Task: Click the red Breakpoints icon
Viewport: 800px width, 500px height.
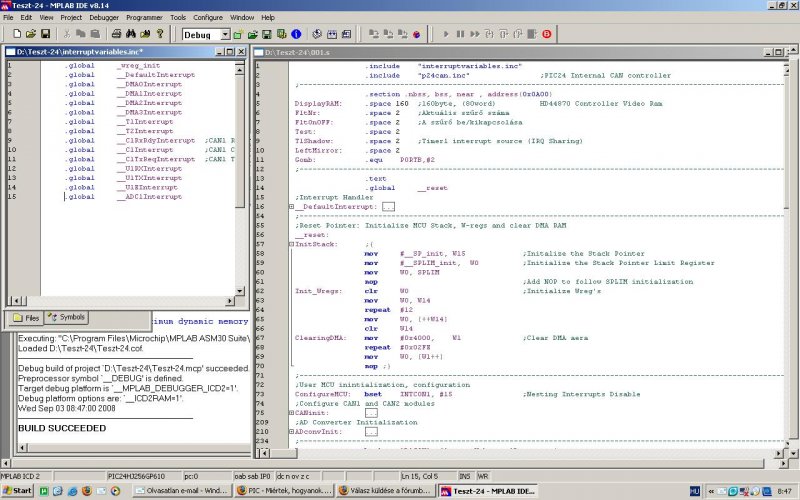Action: pyautogui.click(x=546, y=34)
